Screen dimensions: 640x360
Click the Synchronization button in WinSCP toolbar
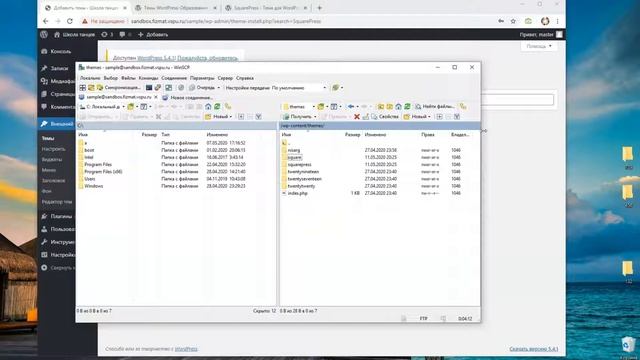(118, 87)
